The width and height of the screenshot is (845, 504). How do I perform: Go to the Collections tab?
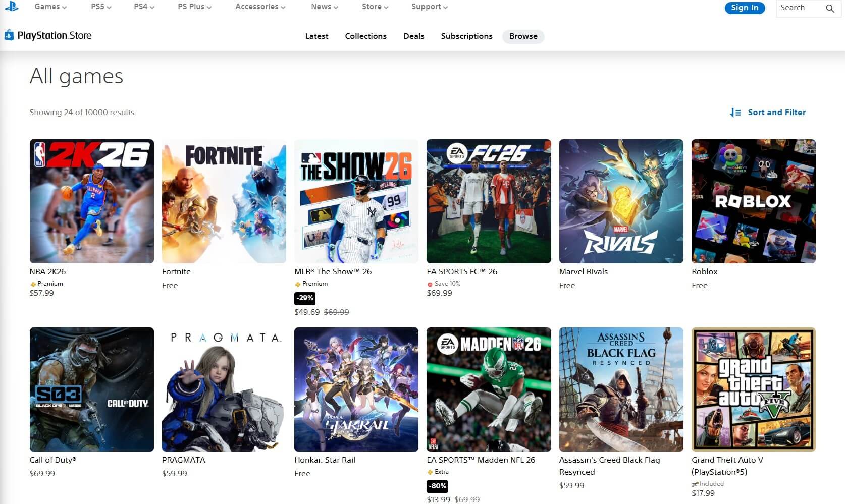click(x=365, y=36)
